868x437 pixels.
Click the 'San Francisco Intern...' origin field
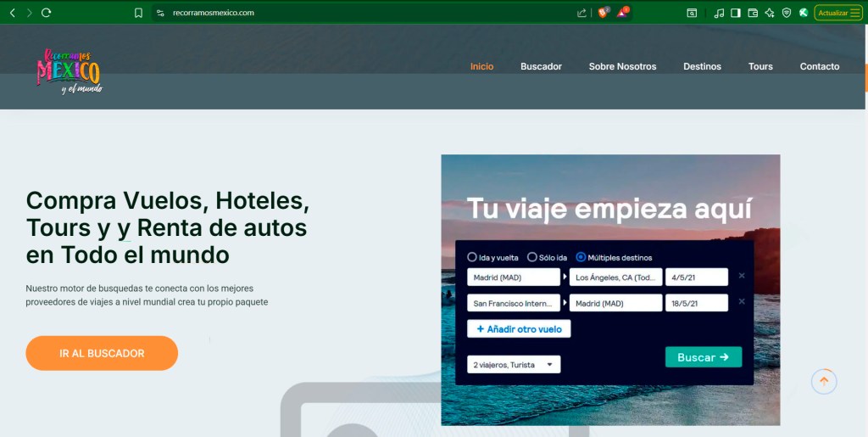pos(514,303)
